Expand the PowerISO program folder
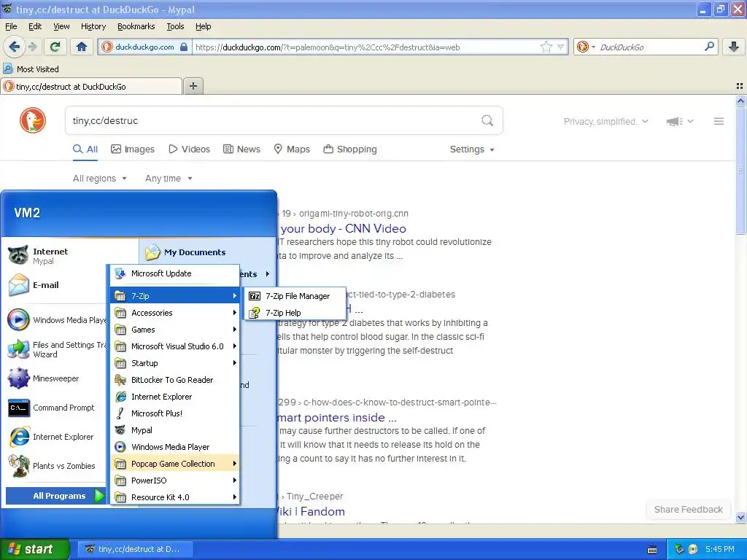 (x=175, y=480)
